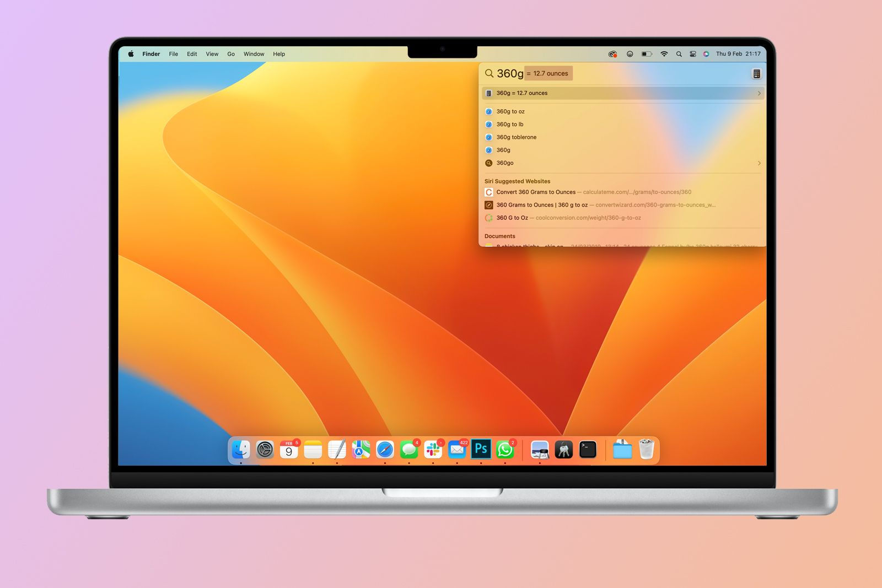Screen dimensions: 882x588
Task: Expand the 360g = 12.7 ounces result
Action: 759,93
